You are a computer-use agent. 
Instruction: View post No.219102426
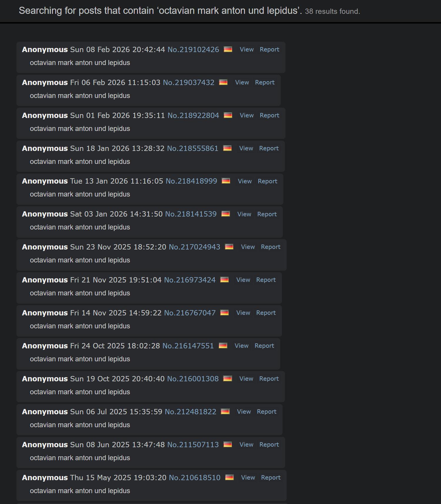tap(247, 49)
